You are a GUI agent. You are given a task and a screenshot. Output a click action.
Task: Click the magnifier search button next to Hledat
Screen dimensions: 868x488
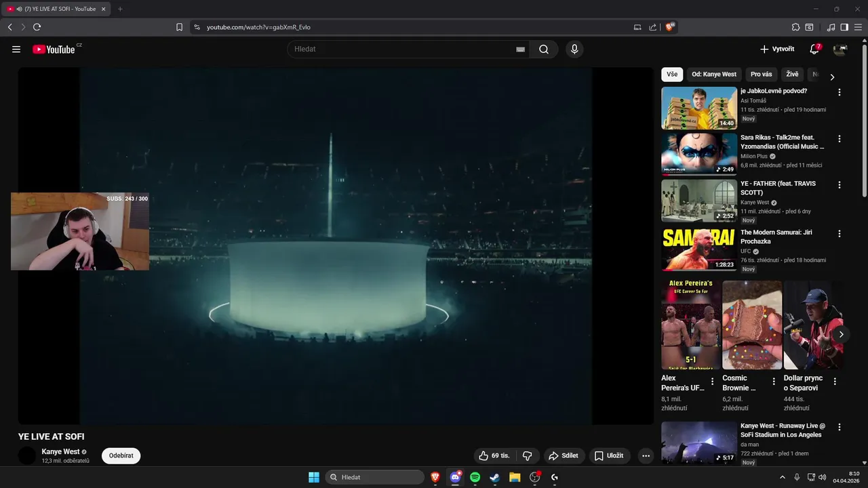pyautogui.click(x=544, y=49)
